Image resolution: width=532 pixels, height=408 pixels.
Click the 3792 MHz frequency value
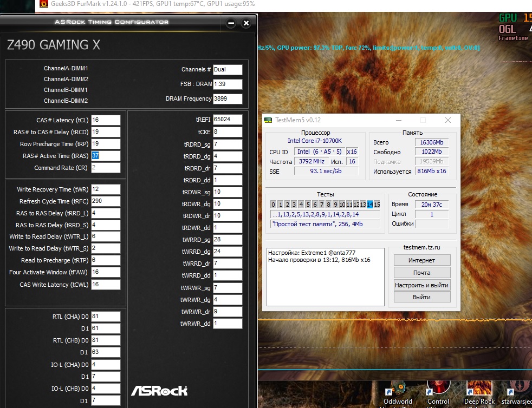tap(312, 161)
